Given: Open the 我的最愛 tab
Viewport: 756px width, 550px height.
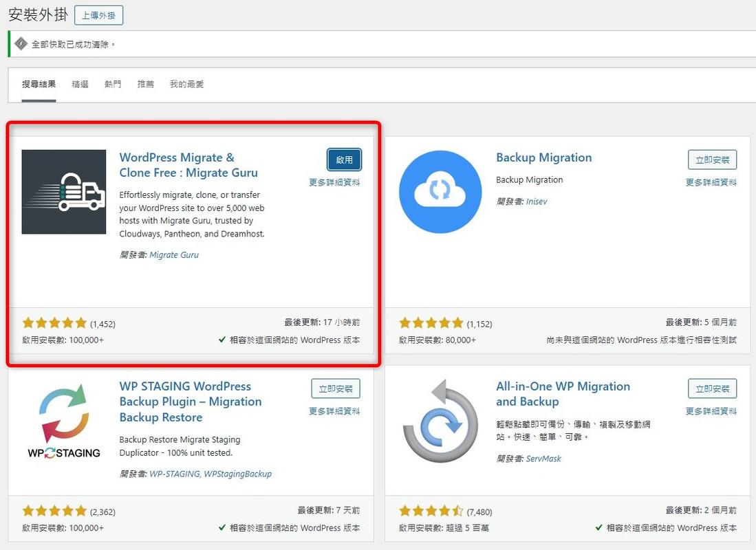Looking at the screenshot, I should (186, 85).
